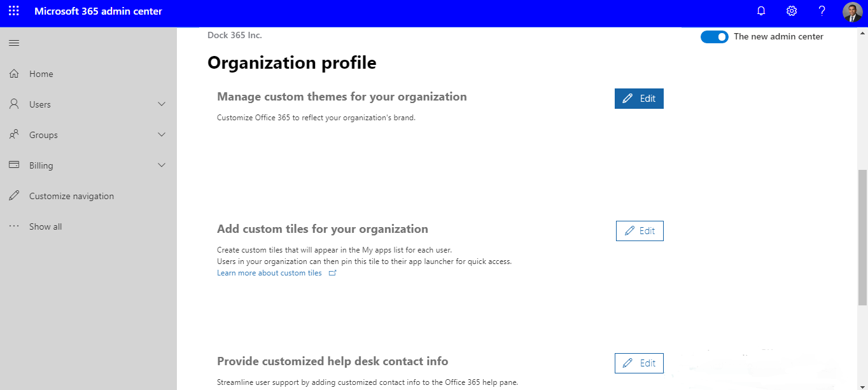Click Edit for customized help desk contact info

tap(639, 363)
